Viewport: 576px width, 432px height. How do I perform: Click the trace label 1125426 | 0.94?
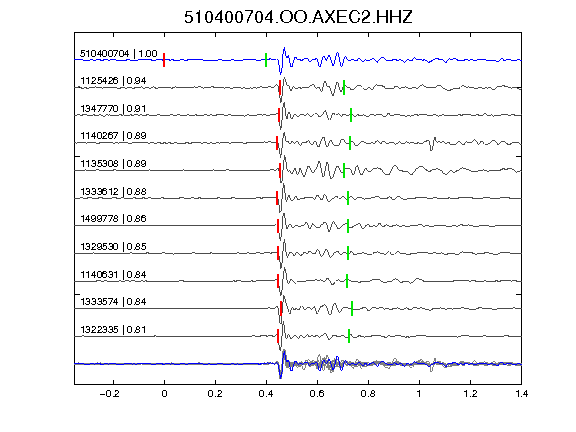pos(113,81)
